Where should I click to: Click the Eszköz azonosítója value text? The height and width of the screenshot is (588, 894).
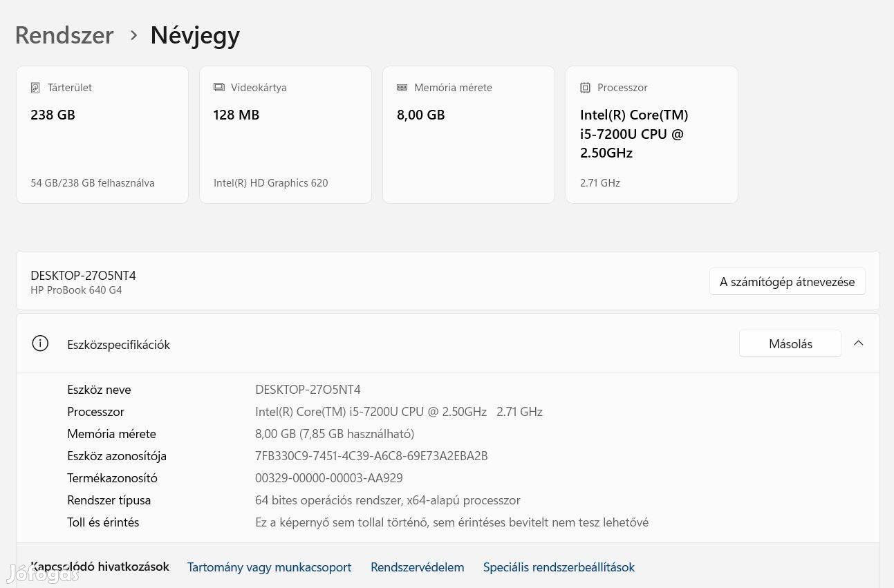pyautogui.click(x=371, y=456)
